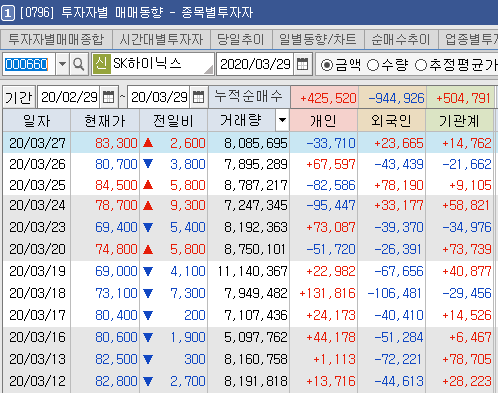Click the 개인 column header
Viewport: 498px width, 393px height.
point(324,120)
